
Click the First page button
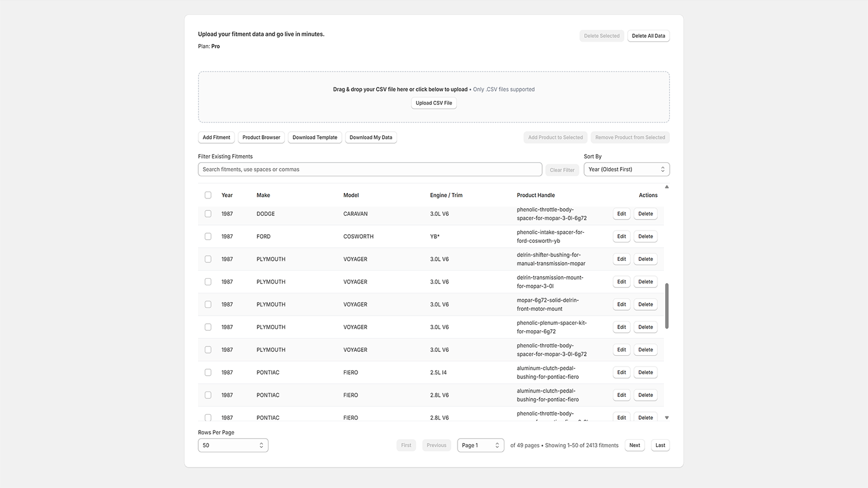[406, 445]
